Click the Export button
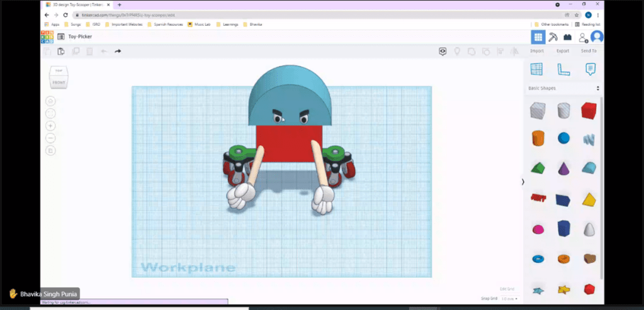The width and height of the screenshot is (644, 310). click(562, 51)
